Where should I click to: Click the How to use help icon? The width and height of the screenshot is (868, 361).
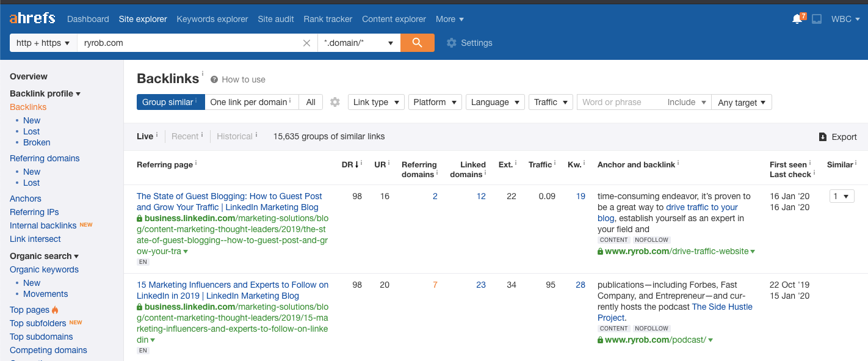pos(214,79)
